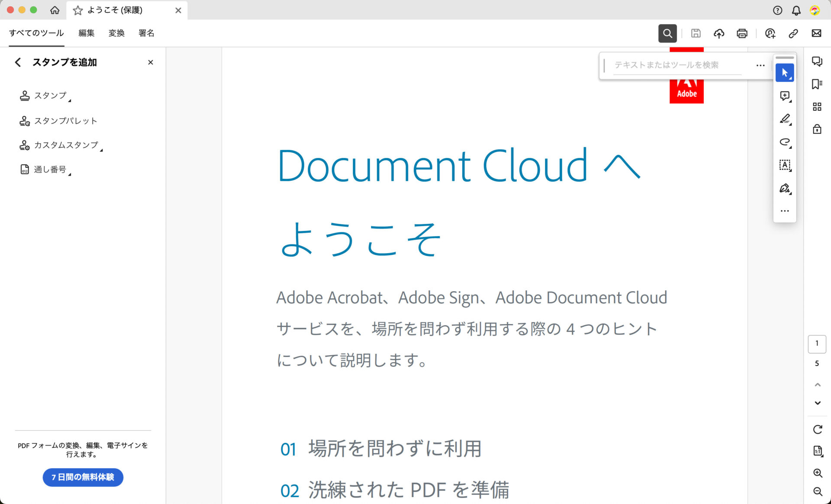Select the fill and sign pen tool
Image resolution: width=831 pixels, height=504 pixels.
point(785,188)
